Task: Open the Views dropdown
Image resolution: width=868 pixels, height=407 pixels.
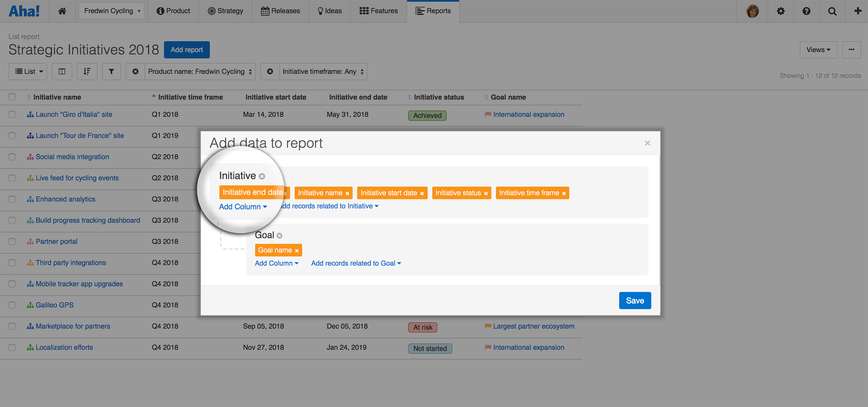Action: [818, 50]
